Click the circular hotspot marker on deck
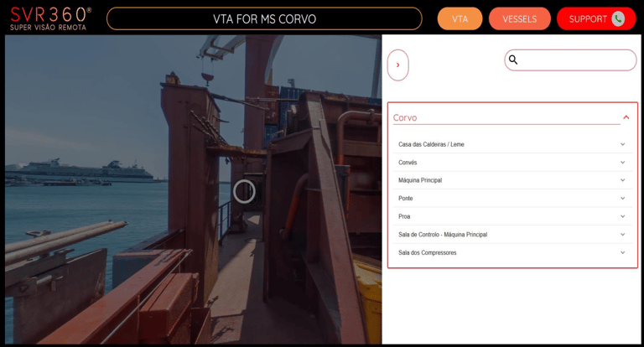The height and width of the screenshot is (347, 644). [x=244, y=191]
